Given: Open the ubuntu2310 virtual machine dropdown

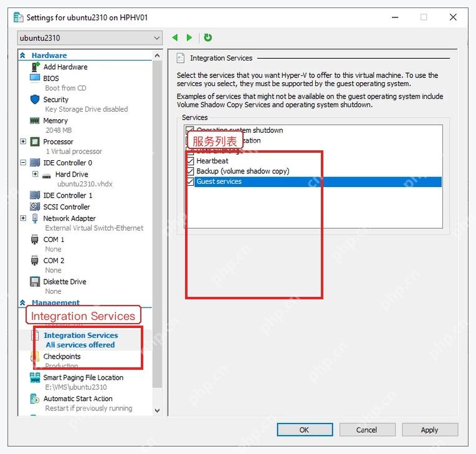Looking at the screenshot, I should tap(90, 38).
